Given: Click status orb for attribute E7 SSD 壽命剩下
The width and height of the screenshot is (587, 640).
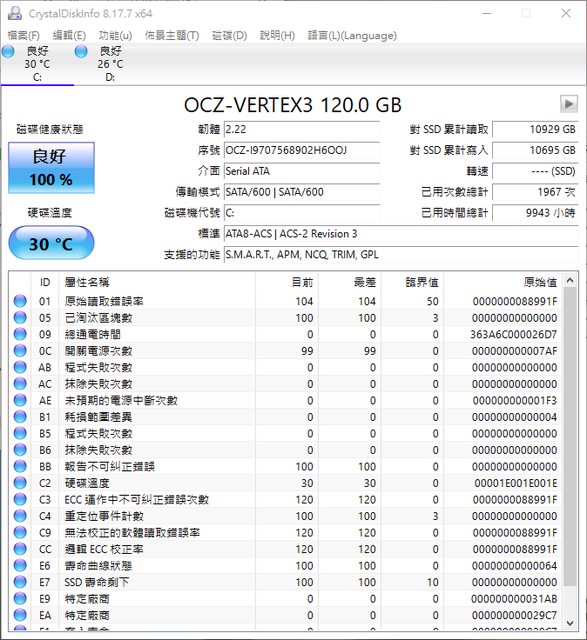Looking at the screenshot, I should [20, 582].
